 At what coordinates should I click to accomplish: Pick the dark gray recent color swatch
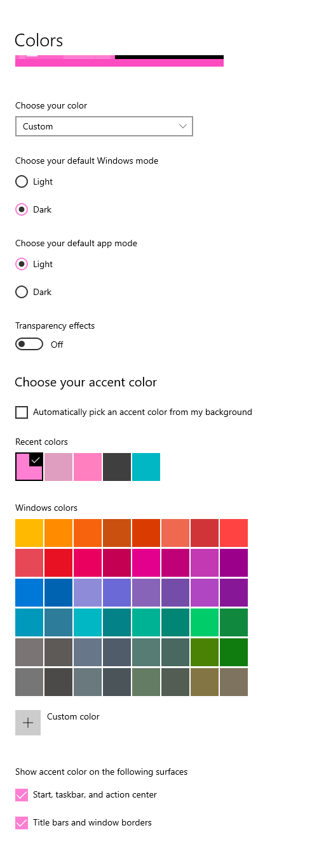pyautogui.click(x=117, y=467)
